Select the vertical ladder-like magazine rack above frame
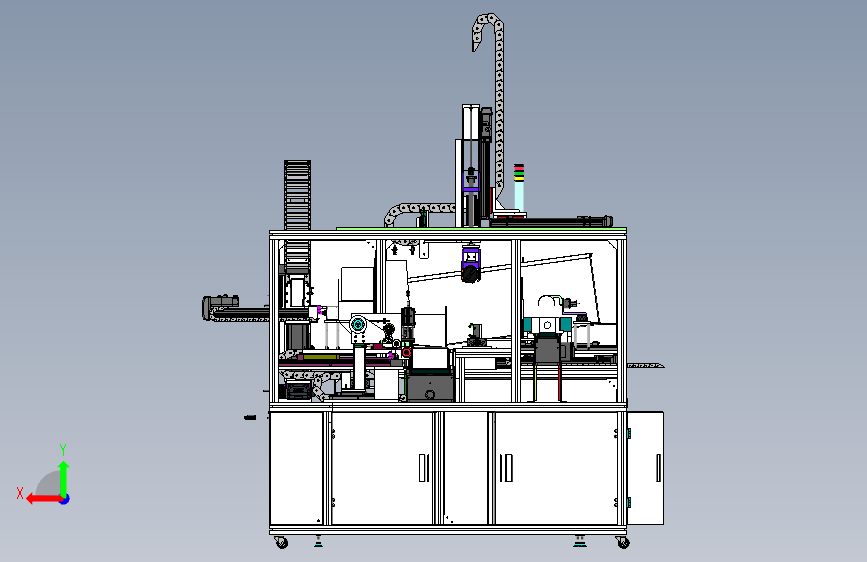Screen dimensions: 867x562 pyautogui.click(x=297, y=195)
